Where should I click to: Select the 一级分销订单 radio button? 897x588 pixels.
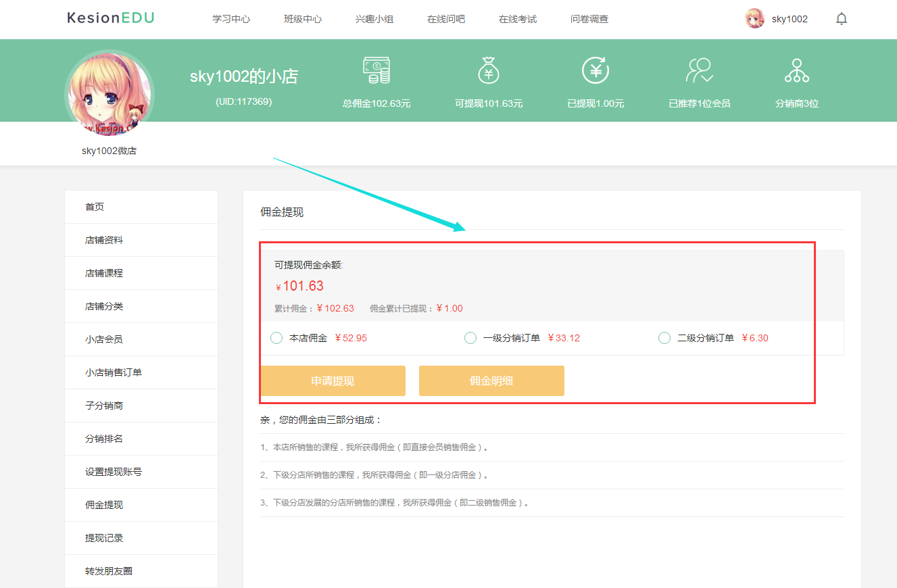[470, 337]
